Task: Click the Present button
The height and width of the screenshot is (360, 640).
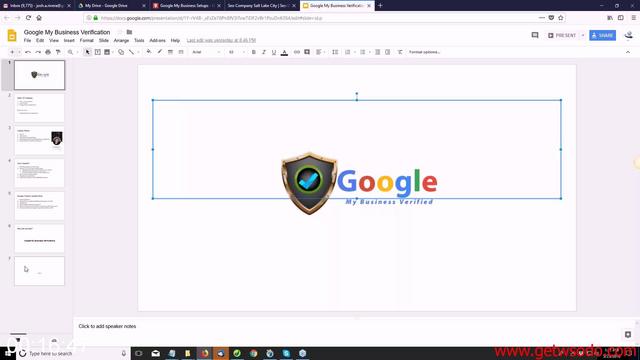Action: click(x=562, y=36)
